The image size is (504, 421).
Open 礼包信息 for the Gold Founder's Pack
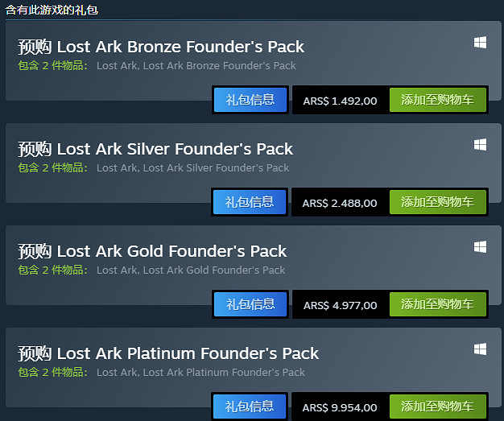pos(250,304)
